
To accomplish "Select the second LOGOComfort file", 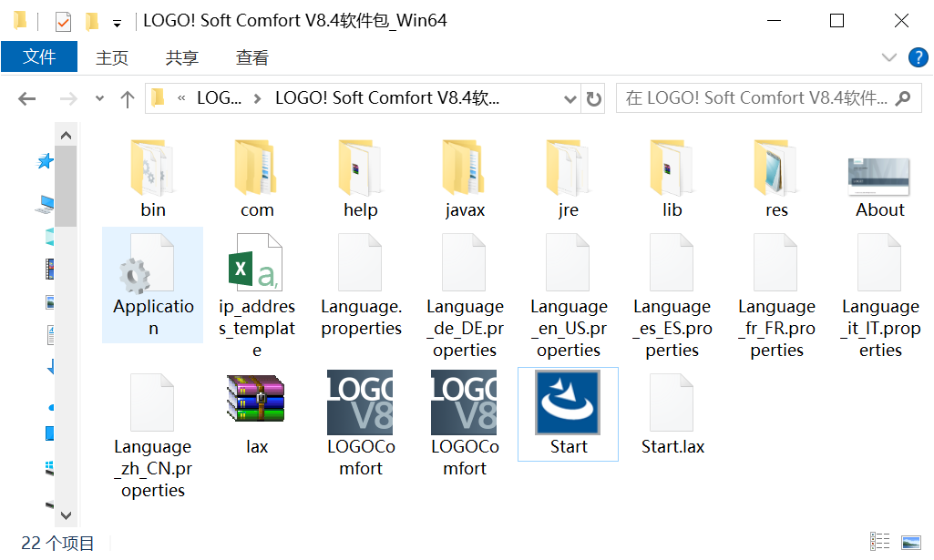I will (x=465, y=424).
